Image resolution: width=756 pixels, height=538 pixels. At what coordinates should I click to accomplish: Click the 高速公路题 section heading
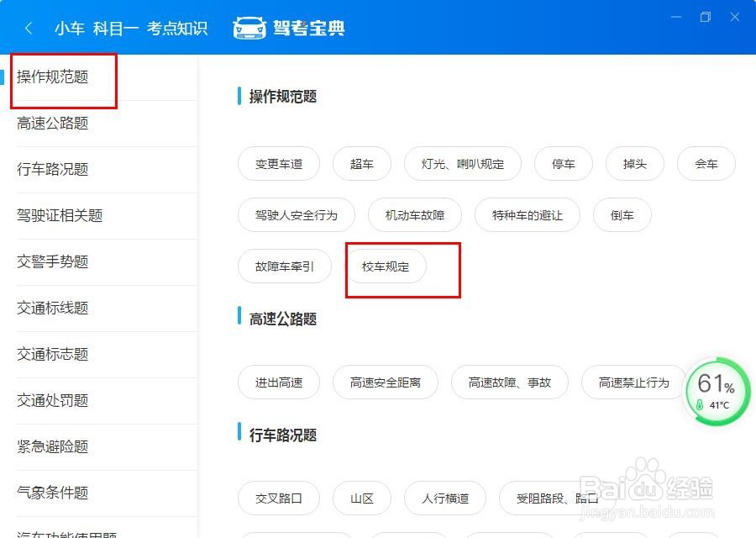(x=283, y=319)
